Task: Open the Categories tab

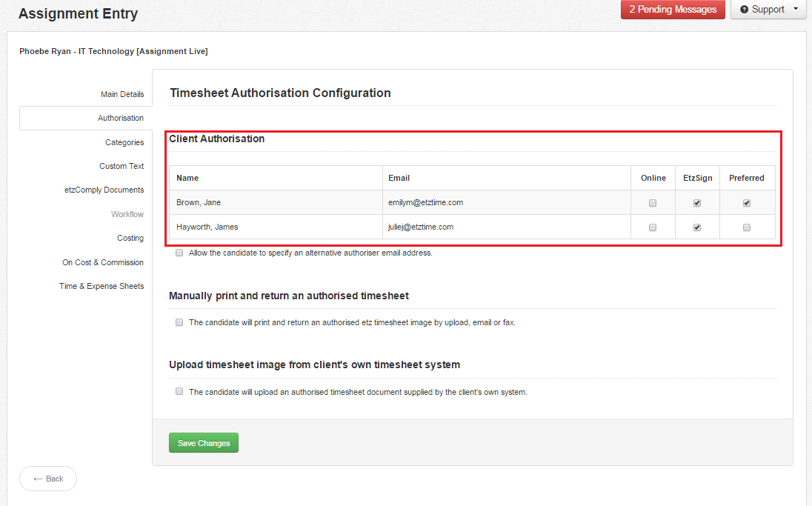Action: click(x=124, y=142)
